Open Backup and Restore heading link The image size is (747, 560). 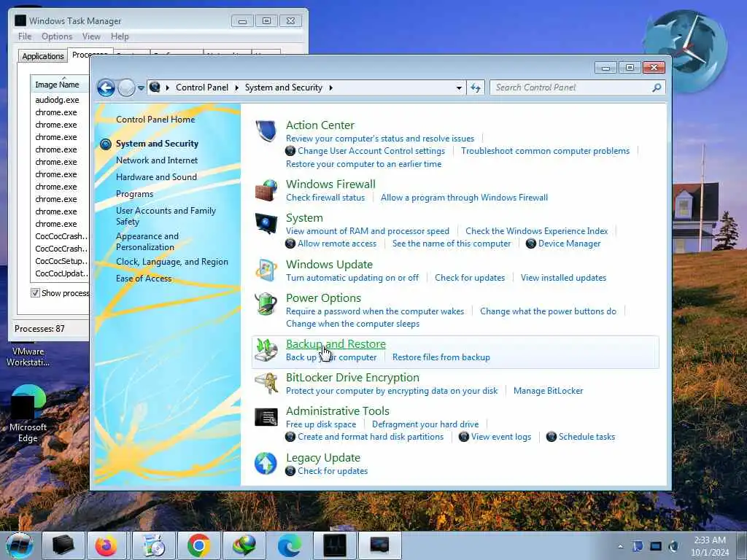pos(336,344)
